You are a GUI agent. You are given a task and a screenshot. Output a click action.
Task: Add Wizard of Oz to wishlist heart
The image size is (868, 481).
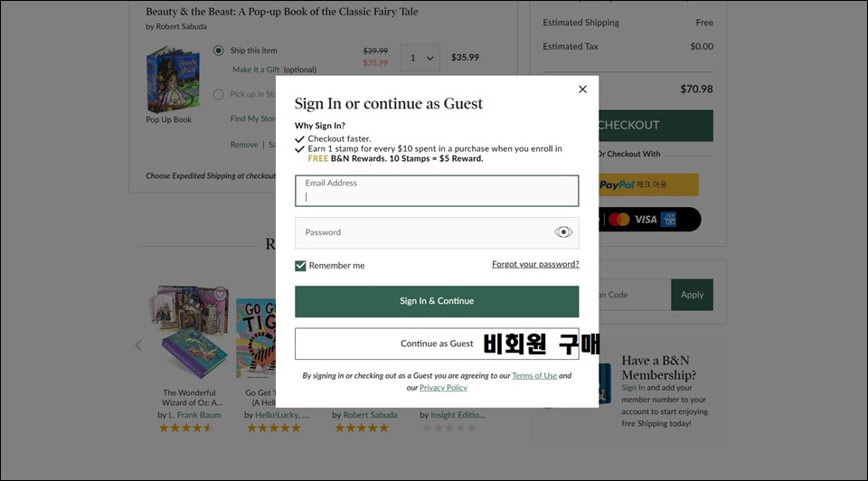click(220, 294)
